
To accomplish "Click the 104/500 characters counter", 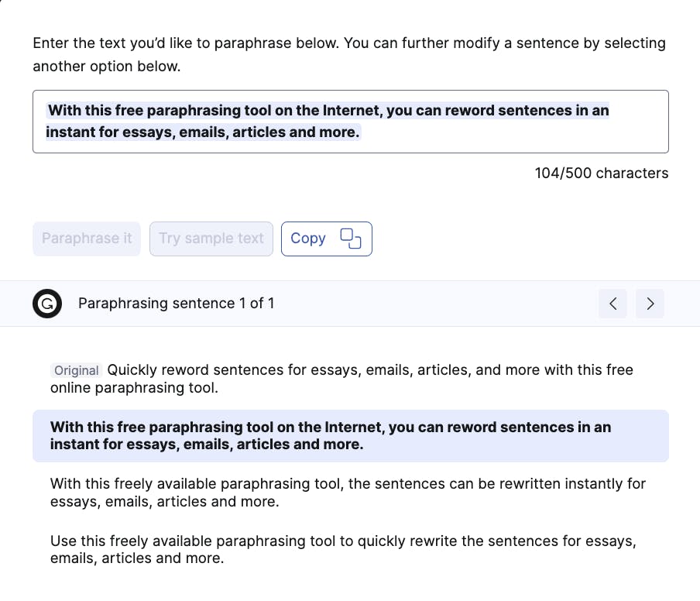I will [x=601, y=173].
